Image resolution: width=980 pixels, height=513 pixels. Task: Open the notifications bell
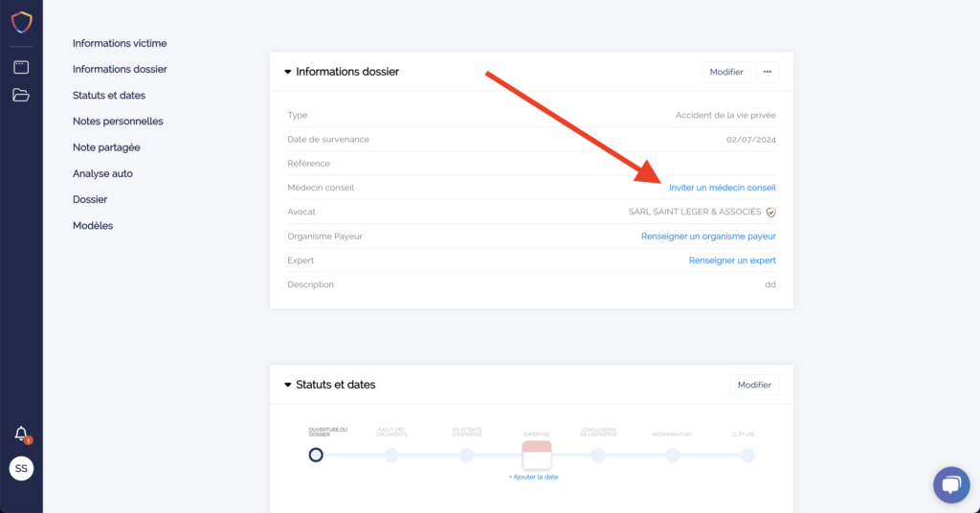[x=21, y=434]
